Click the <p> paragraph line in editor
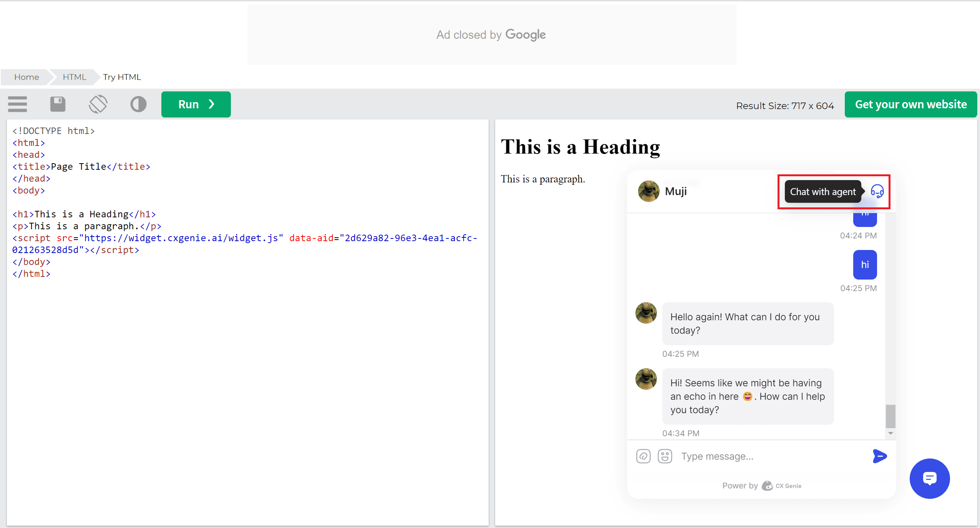 pos(87,226)
